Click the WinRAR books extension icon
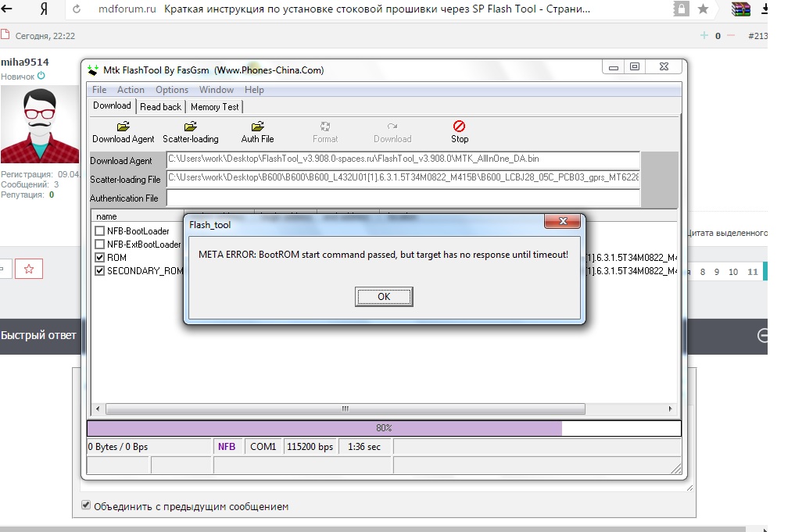The width and height of the screenshot is (795, 532). [x=740, y=9]
